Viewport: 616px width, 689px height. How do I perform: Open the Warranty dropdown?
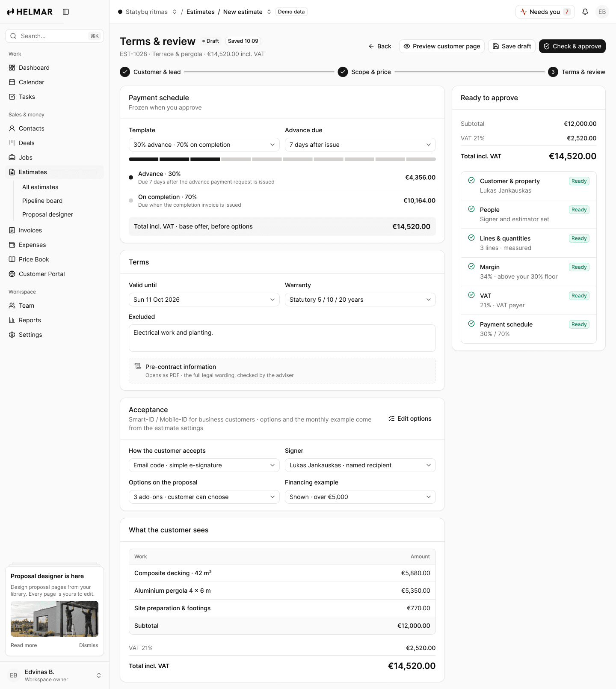coord(360,300)
